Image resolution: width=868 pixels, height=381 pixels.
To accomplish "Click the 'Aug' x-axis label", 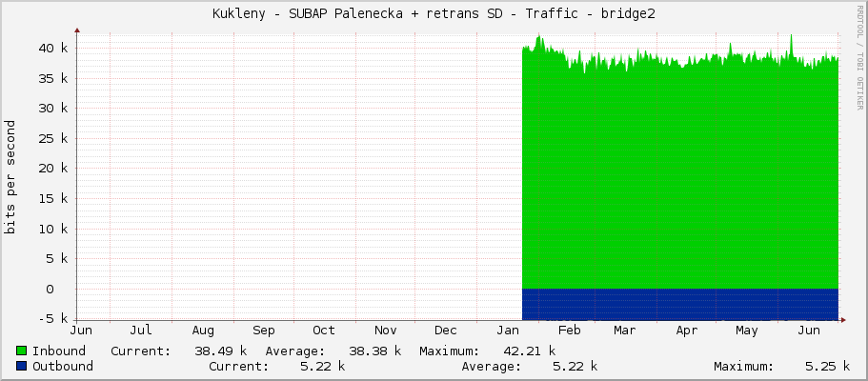I will pyautogui.click(x=203, y=331).
